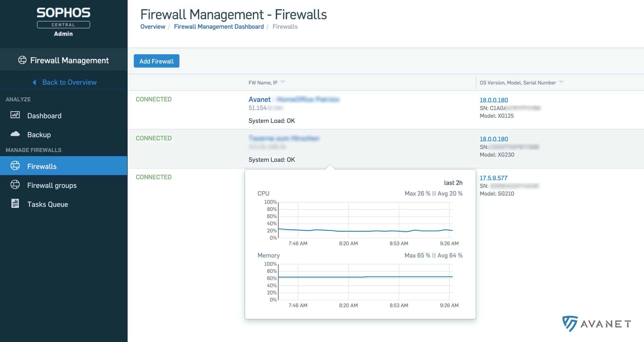Screen dimensions: 644x342
Task: Click the Back to Overview arrow icon
Action: 34,82
